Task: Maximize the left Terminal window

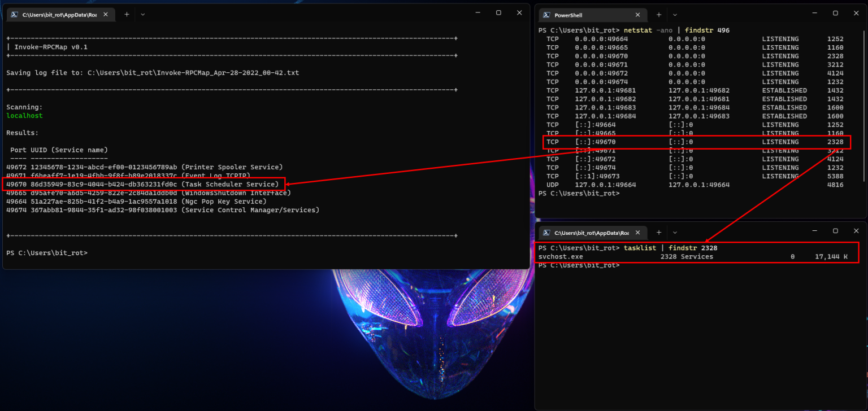Action: pos(498,12)
